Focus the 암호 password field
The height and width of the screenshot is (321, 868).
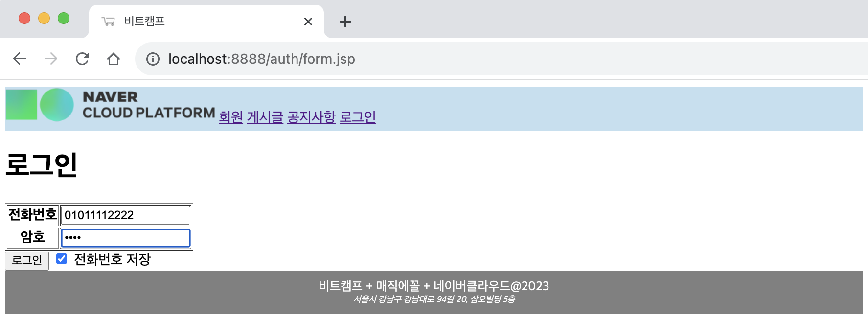point(126,238)
